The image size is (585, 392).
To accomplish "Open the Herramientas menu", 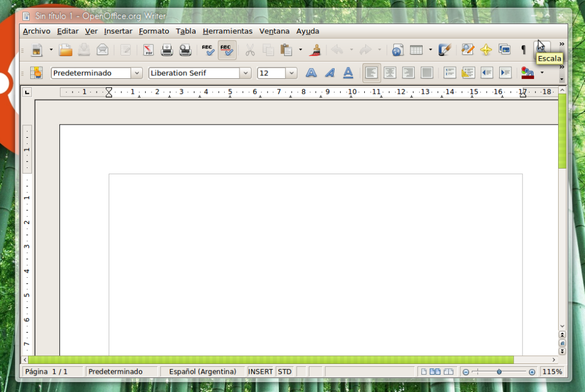I will coord(228,31).
